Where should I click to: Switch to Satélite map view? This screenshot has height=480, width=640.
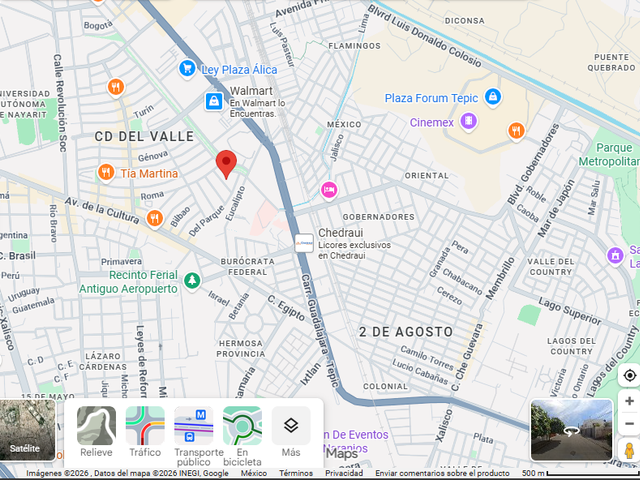point(27,430)
